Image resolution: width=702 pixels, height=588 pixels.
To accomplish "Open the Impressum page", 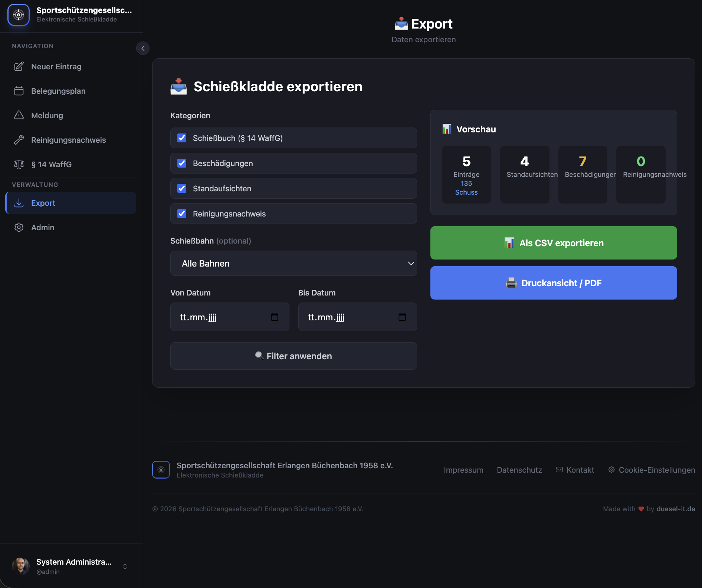I will pyautogui.click(x=463, y=470).
